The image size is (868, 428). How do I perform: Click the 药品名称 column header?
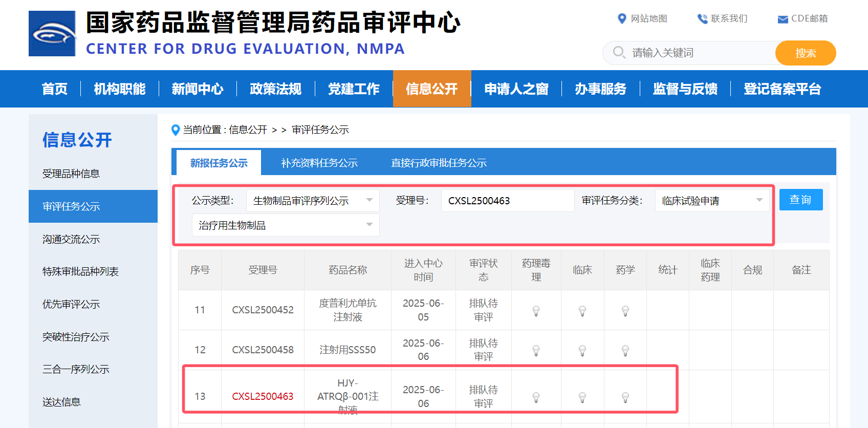[348, 270]
